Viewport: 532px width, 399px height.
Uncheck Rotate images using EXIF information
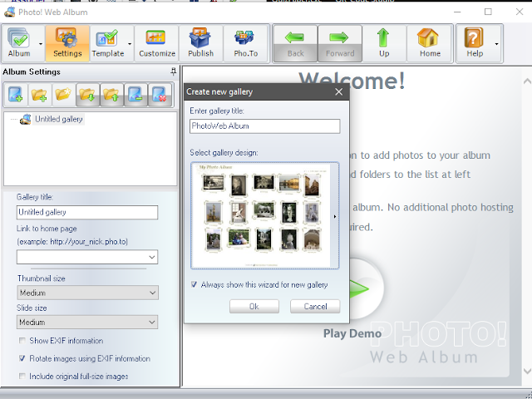[x=22, y=358]
